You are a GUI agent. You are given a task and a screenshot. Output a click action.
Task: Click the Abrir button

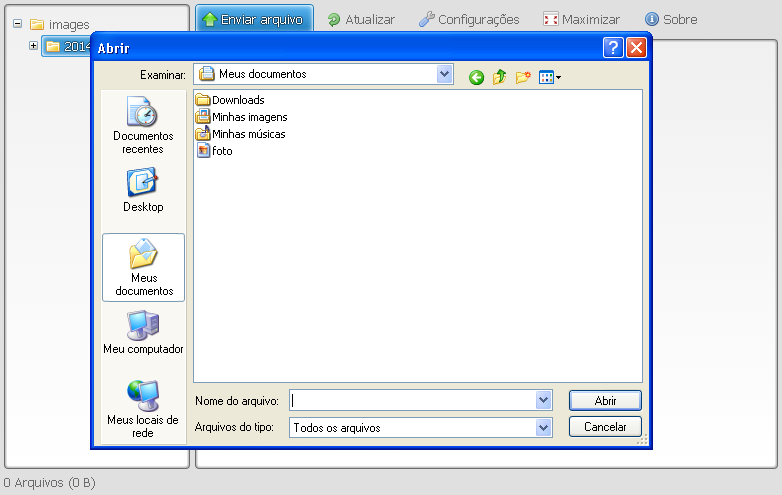pos(605,401)
